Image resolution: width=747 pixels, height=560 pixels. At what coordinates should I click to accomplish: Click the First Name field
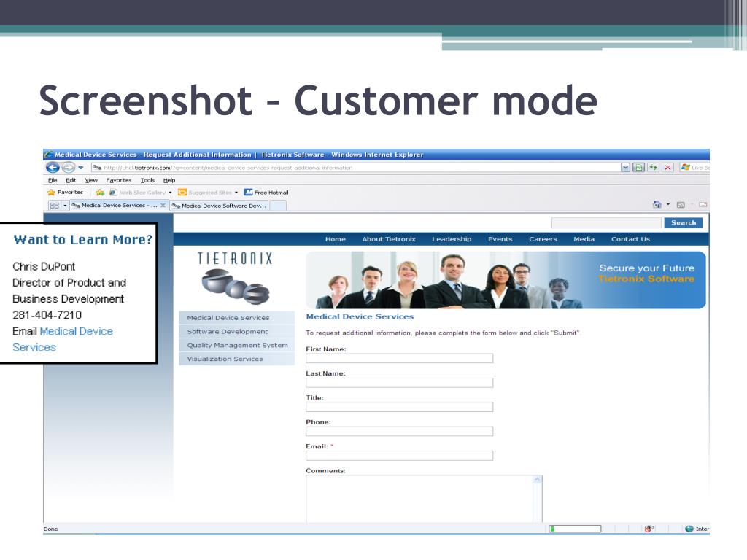(x=399, y=358)
